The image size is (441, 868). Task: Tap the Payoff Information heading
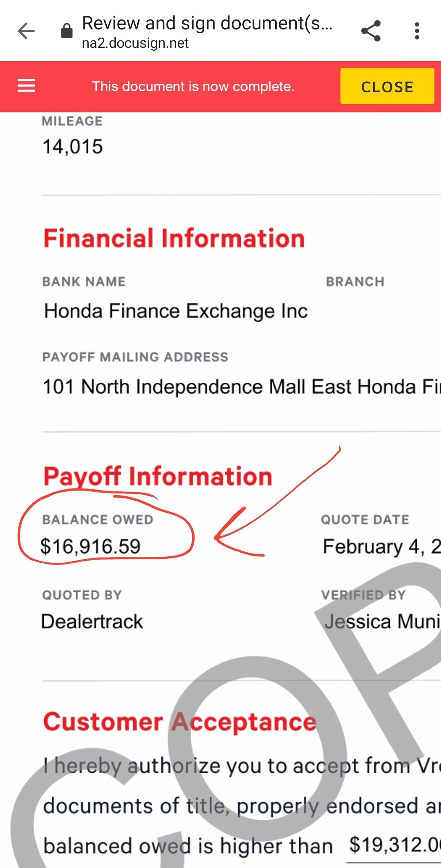158,477
